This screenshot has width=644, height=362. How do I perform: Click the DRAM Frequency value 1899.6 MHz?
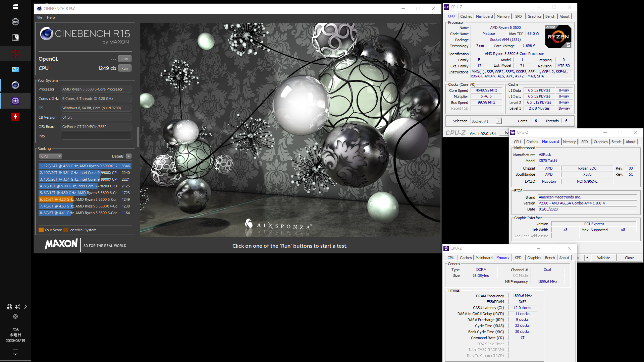522,296
